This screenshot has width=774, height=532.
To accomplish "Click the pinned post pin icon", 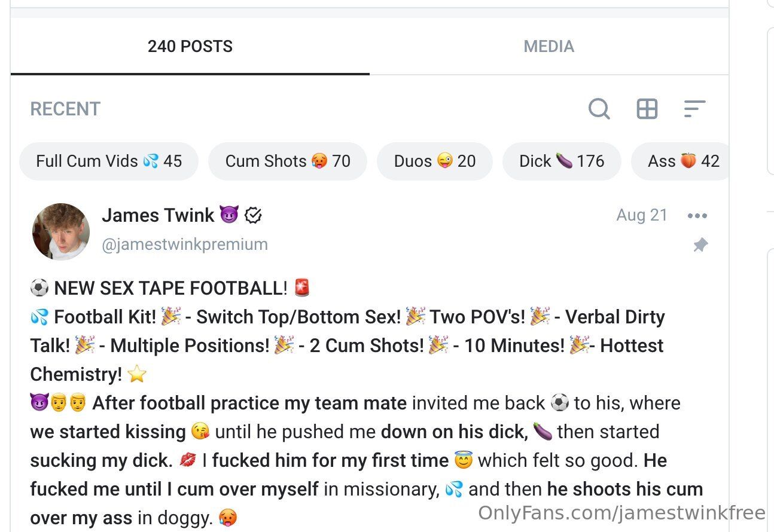I will pos(700,245).
